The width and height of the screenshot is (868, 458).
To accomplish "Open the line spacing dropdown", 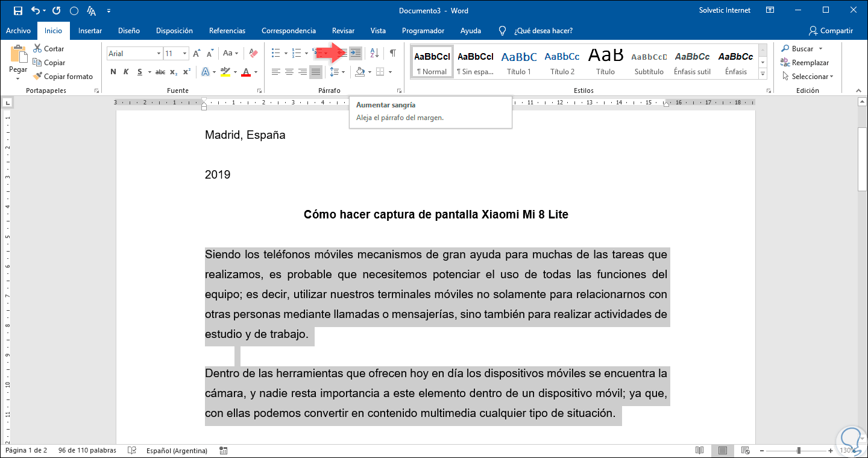I will (x=338, y=72).
